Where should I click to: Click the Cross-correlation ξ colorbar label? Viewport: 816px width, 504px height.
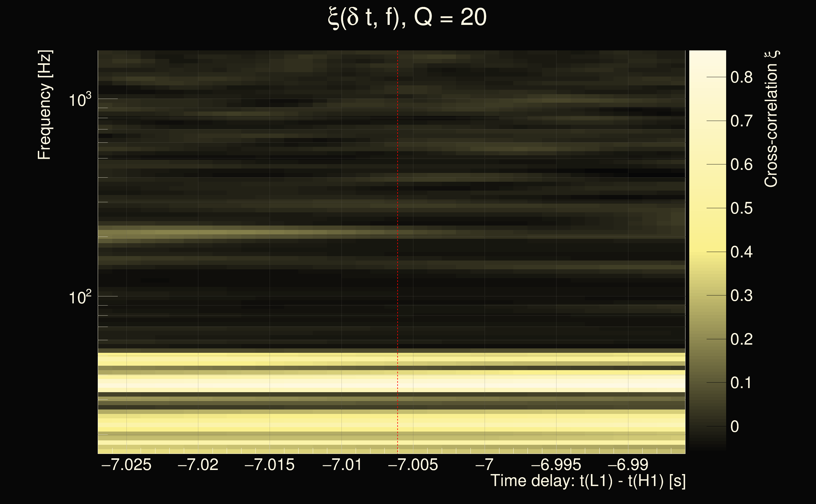coord(771,119)
